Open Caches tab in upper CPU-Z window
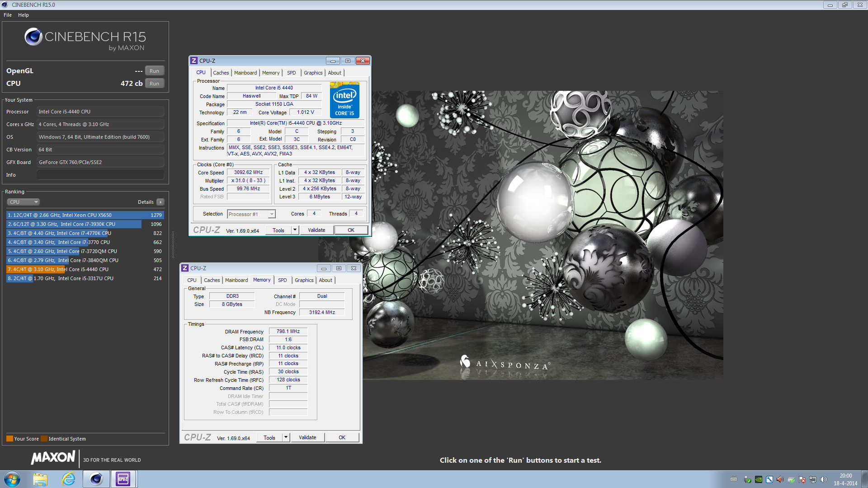The height and width of the screenshot is (488, 868). 221,73
